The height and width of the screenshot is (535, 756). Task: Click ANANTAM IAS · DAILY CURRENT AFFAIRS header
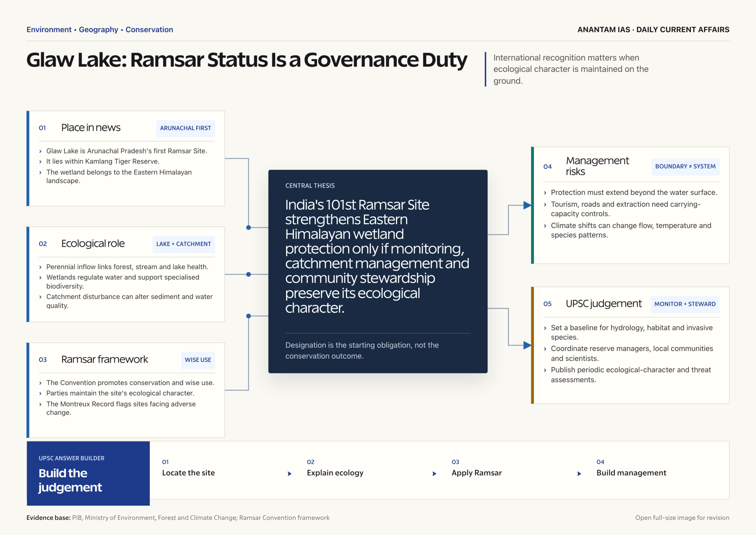tap(653, 30)
